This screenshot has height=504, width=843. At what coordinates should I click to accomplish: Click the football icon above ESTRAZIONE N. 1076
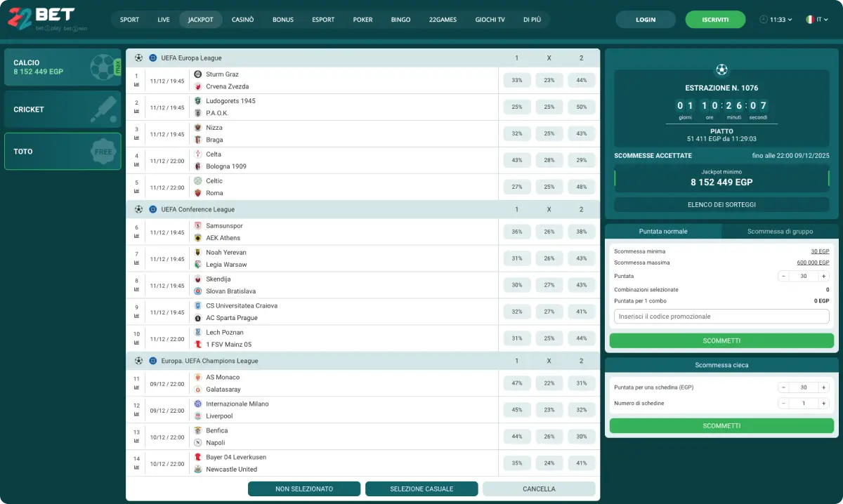tap(721, 69)
